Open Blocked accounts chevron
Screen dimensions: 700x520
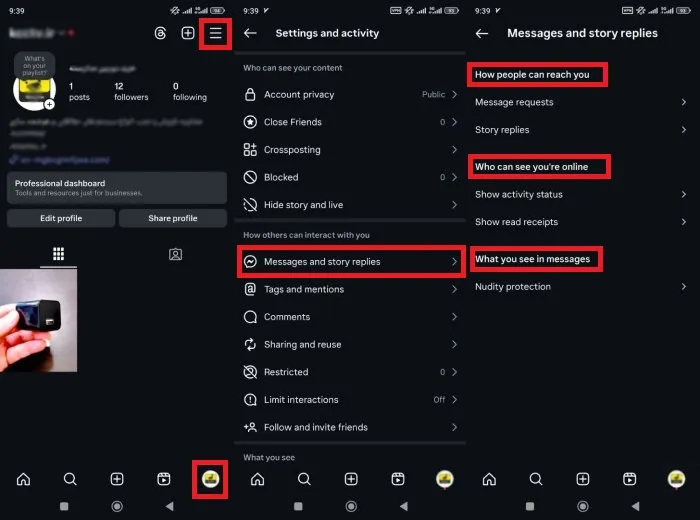[x=454, y=177]
